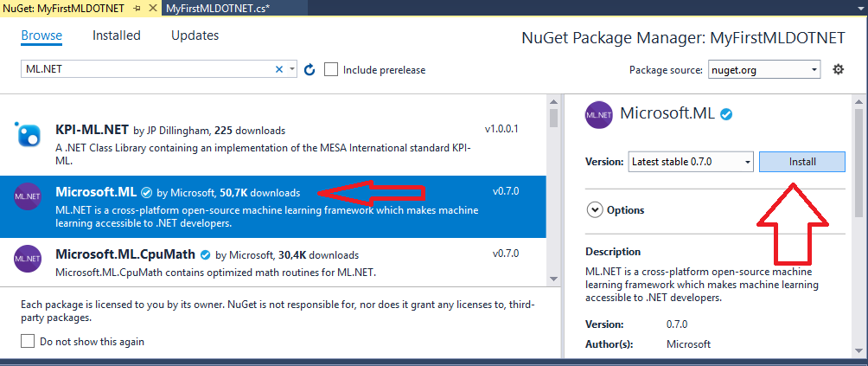Viewport: 868px width, 366px height.
Task: Click the refresh icon next to search box
Action: (x=310, y=70)
